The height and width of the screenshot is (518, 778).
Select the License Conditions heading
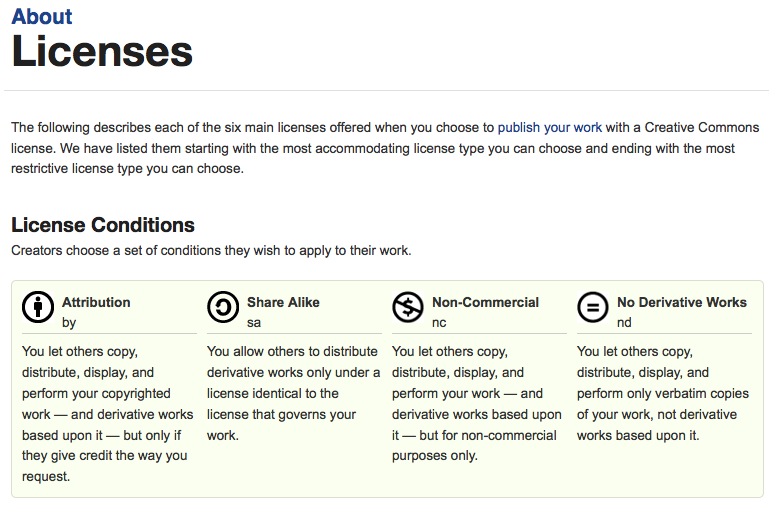click(x=103, y=225)
